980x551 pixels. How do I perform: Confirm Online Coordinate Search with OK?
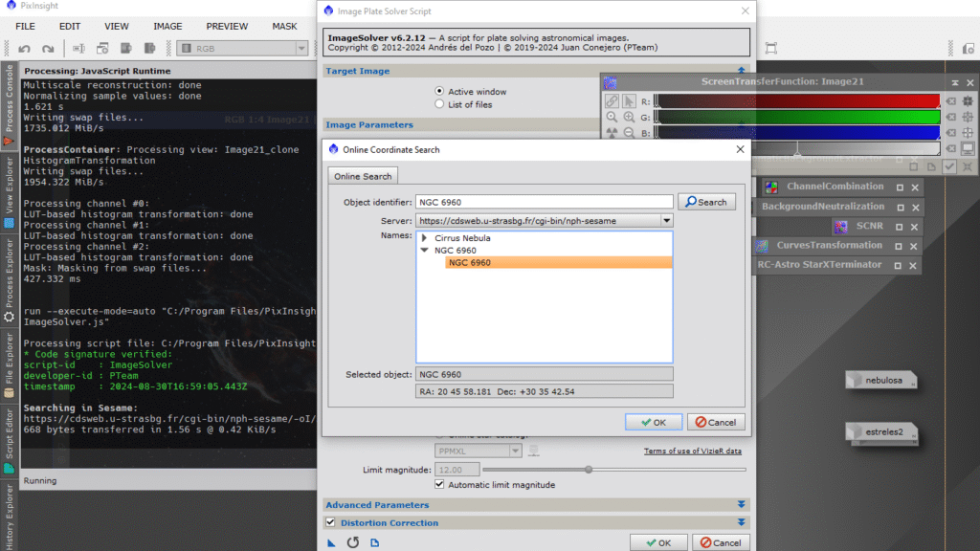(654, 422)
